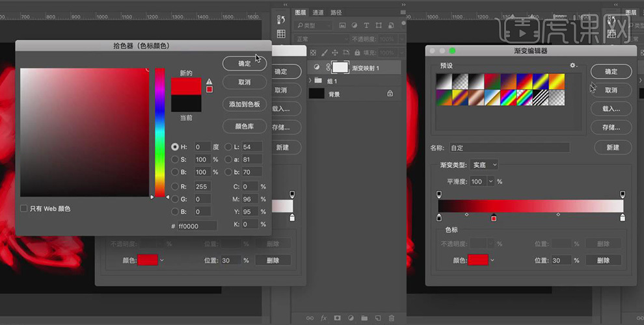Filter layers by shape layer icon
Viewport: 644px width, 325px height.
tap(379, 25)
